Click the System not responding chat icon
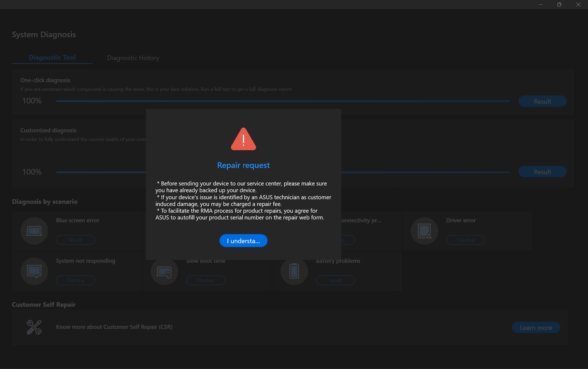The image size is (588, 369). pyautogui.click(x=34, y=271)
